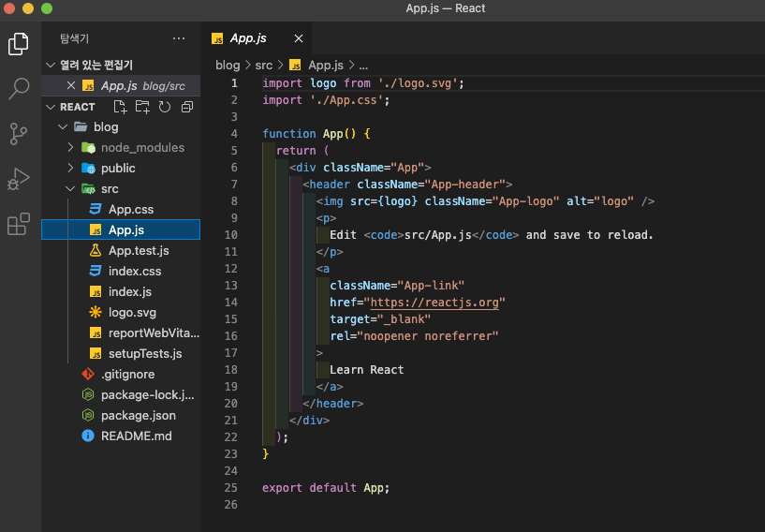765x532 pixels.
Task: Open the Explorer view in activity bar
Action: coord(19,44)
